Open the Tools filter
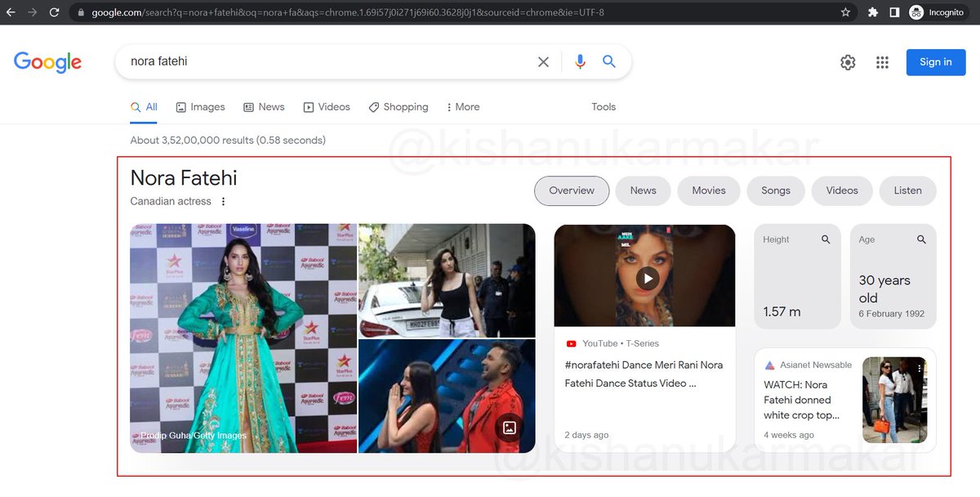The image size is (980, 497). [x=604, y=107]
